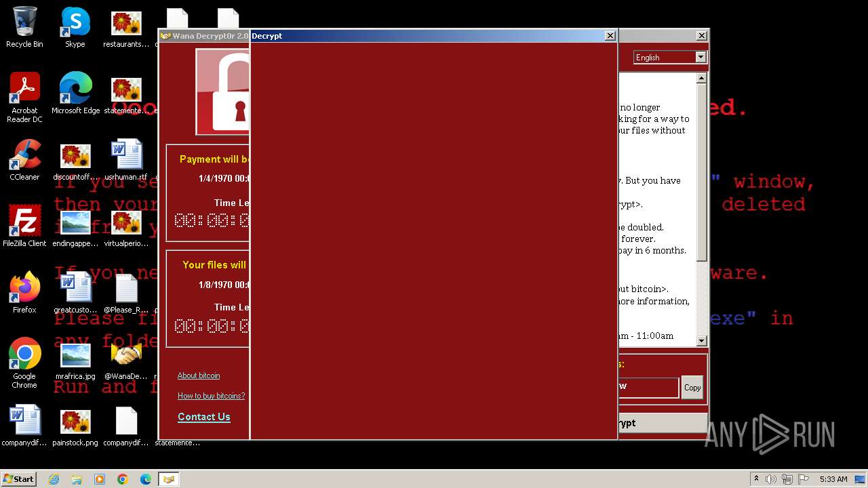Open Internet Explorer from the taskbar
868x488 pixels.
click(x=54, y=479)
